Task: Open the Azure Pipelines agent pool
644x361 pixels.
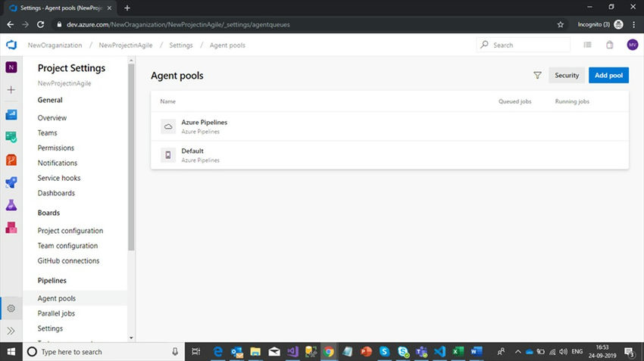Action: pyautogui.click(x=389, y=126)
